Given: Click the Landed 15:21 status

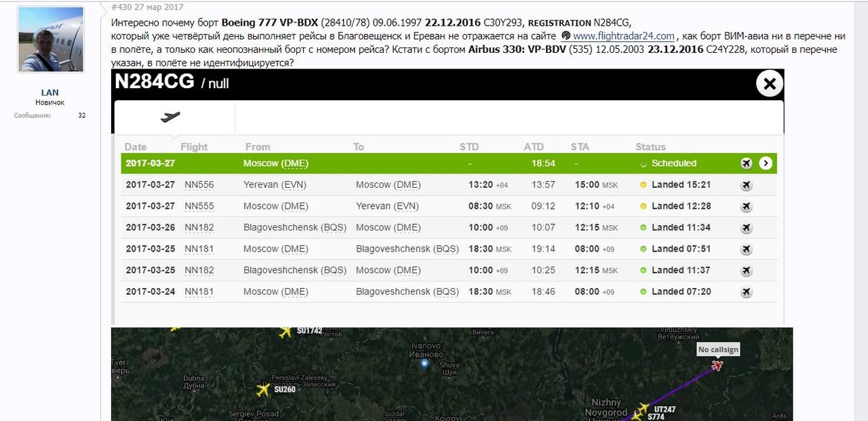Looking at the screenshot, I should pos(681,184).
